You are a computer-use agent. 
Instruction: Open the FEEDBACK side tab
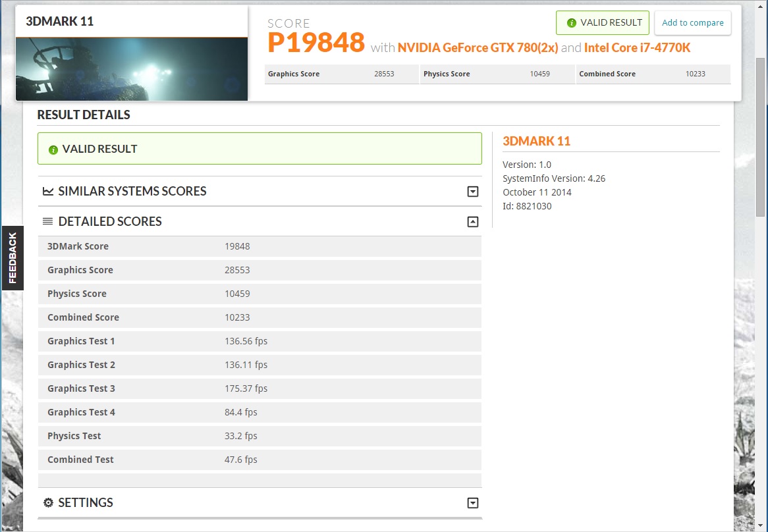(13, 258)
